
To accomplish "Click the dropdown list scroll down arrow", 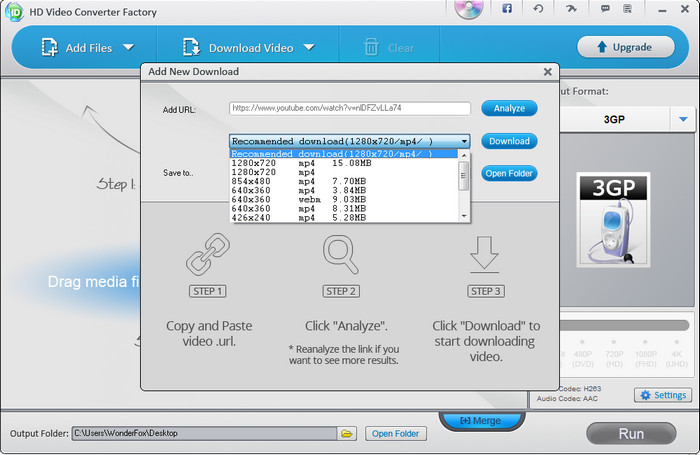I will pos(464,216).
